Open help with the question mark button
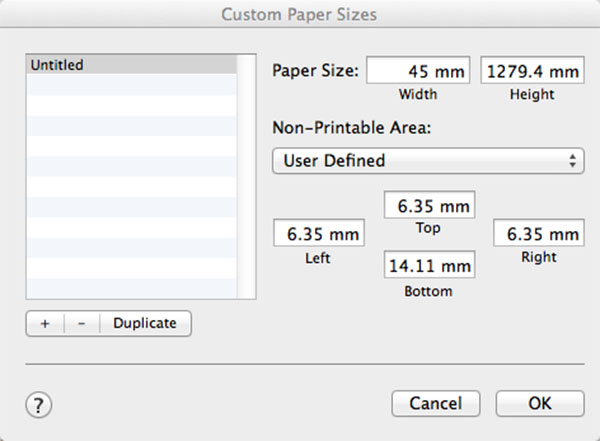 pos(38,404)
